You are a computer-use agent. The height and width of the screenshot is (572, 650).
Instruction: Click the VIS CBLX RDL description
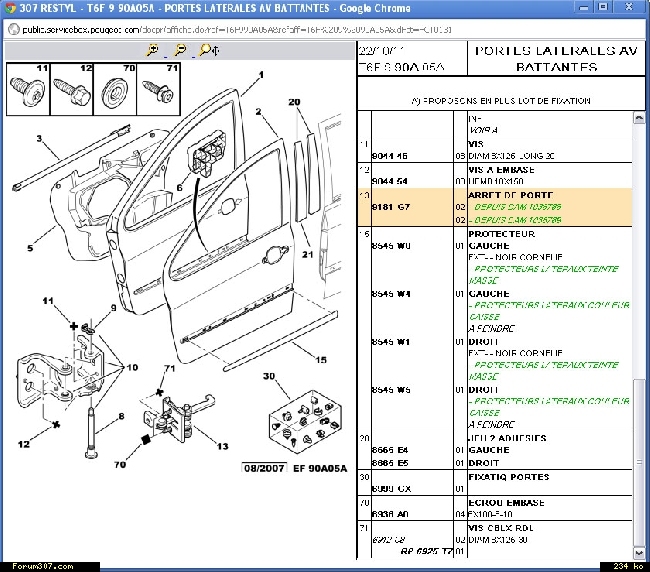click(501, 528)
